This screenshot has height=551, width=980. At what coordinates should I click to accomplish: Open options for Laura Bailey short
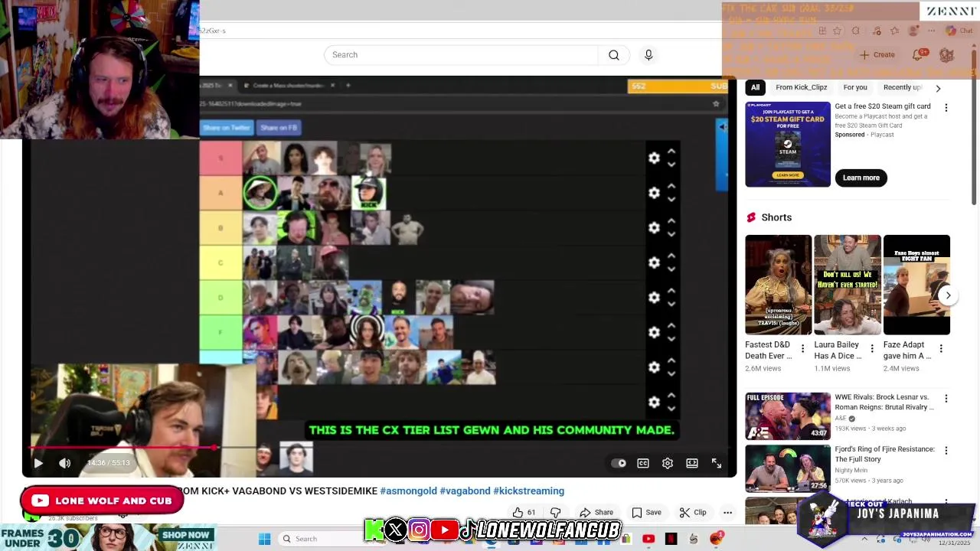(x=871, y=349)
